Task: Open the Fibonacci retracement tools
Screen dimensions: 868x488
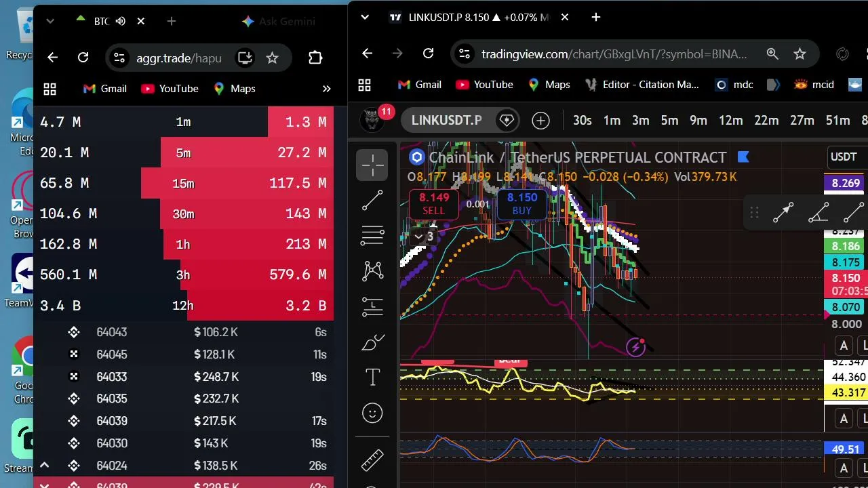Action: click(x=372, y=235)
